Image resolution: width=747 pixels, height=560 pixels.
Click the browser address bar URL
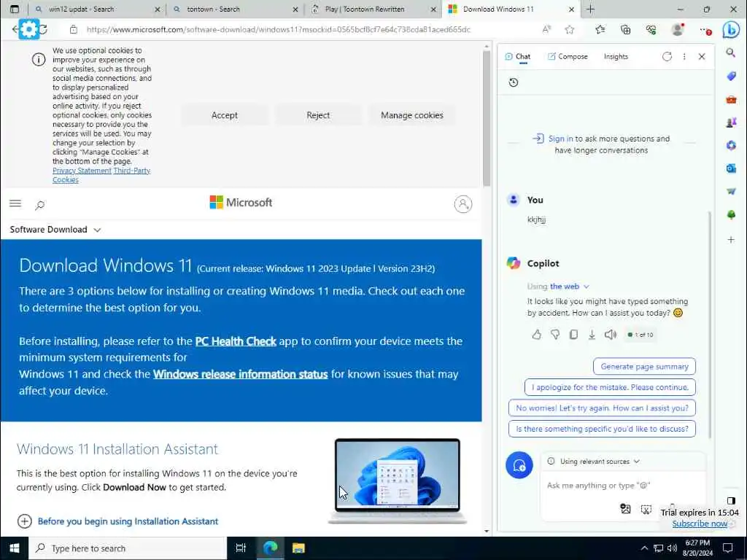coord(278,29)
